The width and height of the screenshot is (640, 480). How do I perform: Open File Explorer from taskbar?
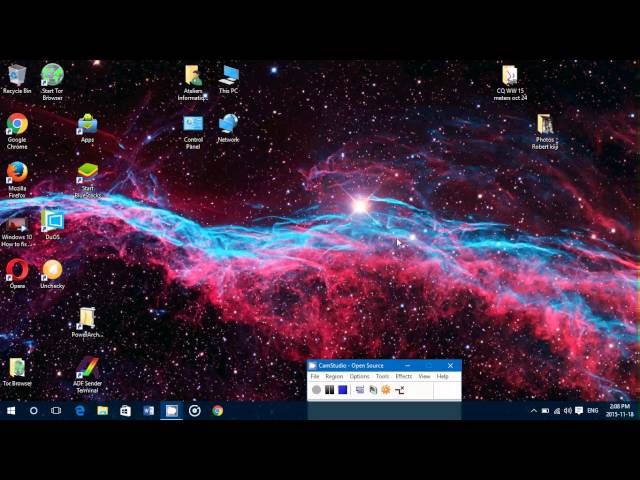[x=102, y=411]
